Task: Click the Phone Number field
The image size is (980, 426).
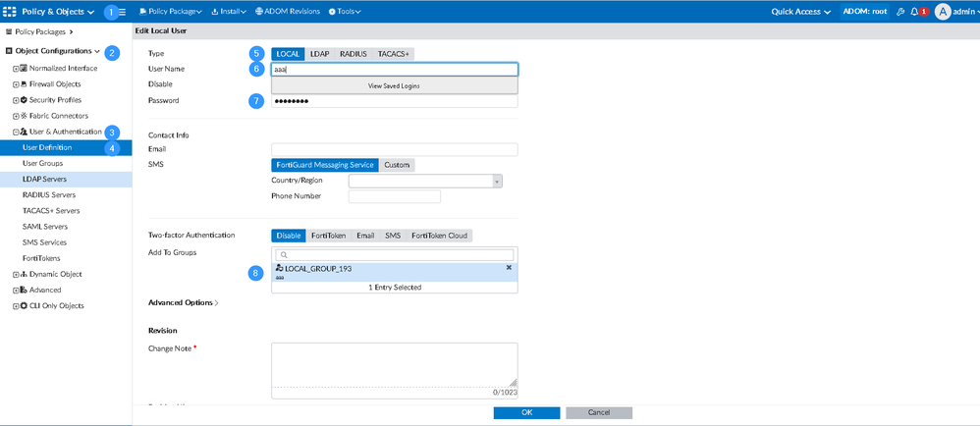Action: click(x=395, y=196)
